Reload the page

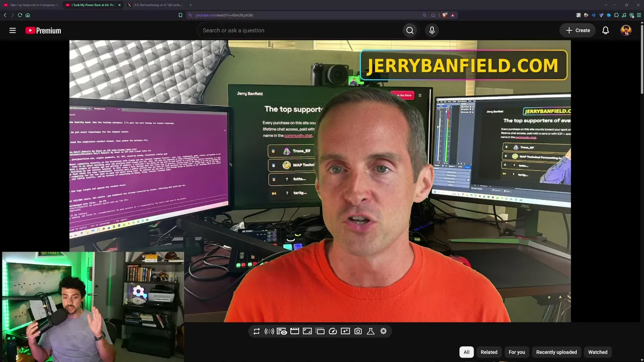pyautogui.click(x=20, y=15)
